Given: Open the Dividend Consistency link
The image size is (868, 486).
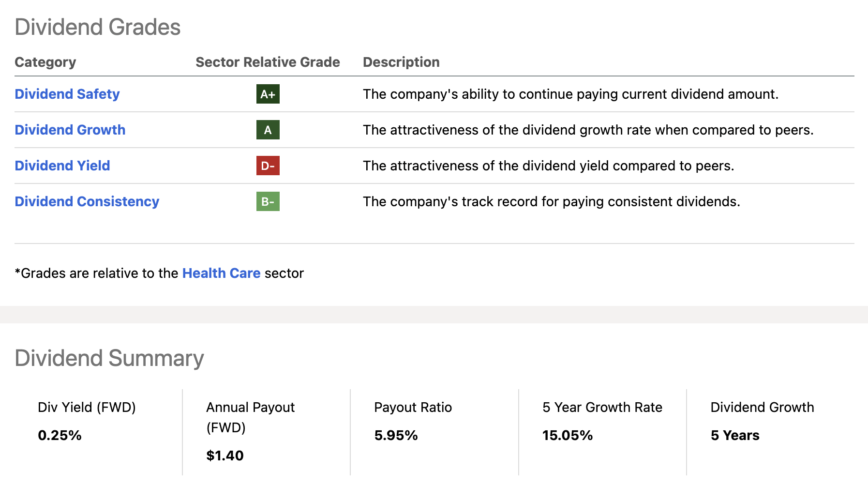Looking at the screenshot, I should (x=87, y=201).
